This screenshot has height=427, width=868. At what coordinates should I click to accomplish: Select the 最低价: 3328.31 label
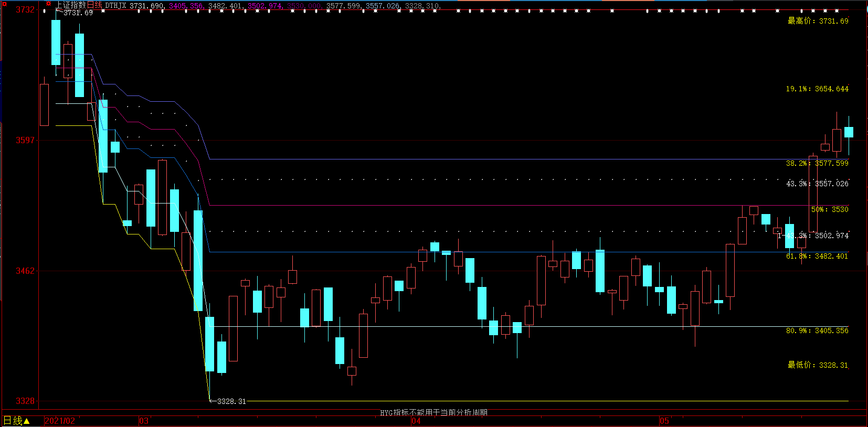point(818,365)
